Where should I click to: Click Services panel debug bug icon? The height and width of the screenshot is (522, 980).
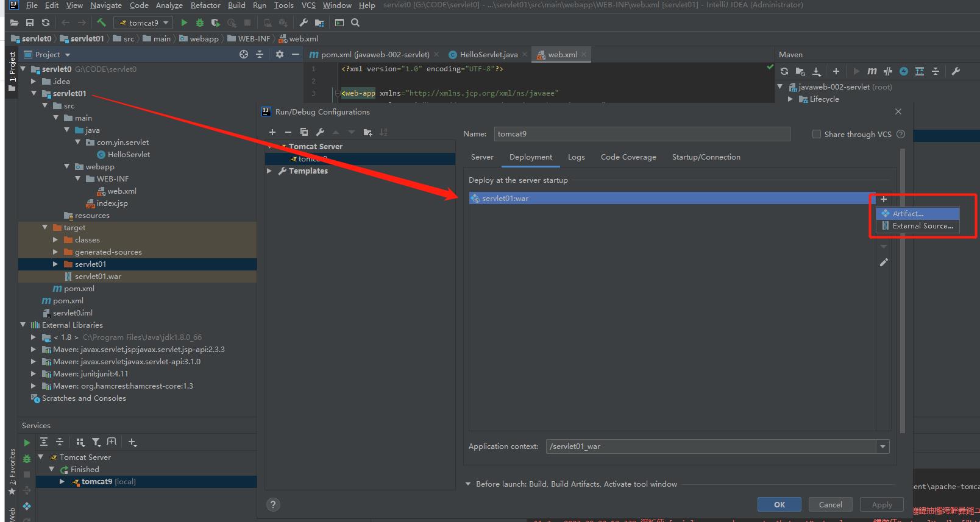pos(27,459)
